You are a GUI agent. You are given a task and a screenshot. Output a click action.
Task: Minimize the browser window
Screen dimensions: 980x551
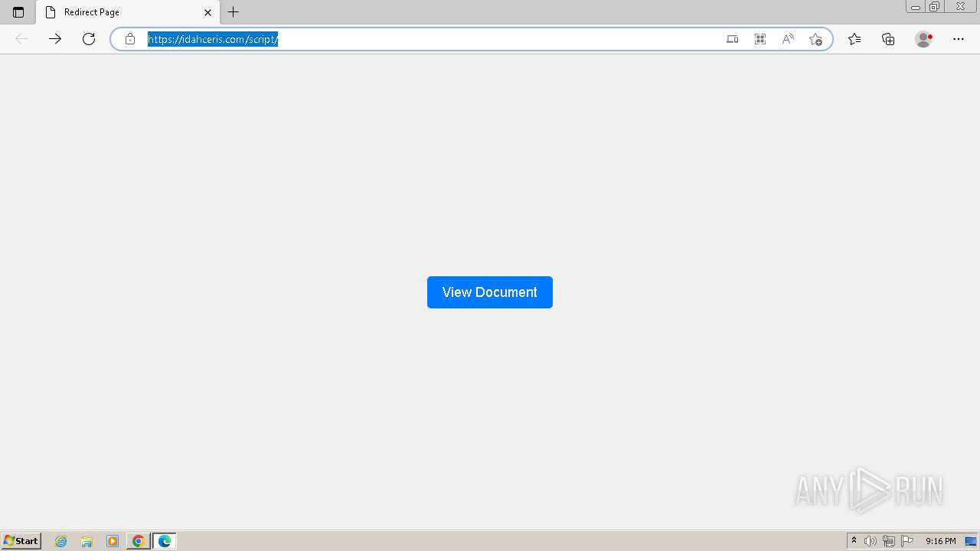click(x=916, y=6)
